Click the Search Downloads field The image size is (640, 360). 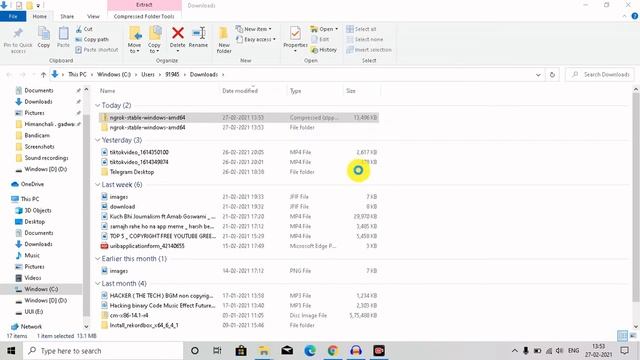[601, 75]
